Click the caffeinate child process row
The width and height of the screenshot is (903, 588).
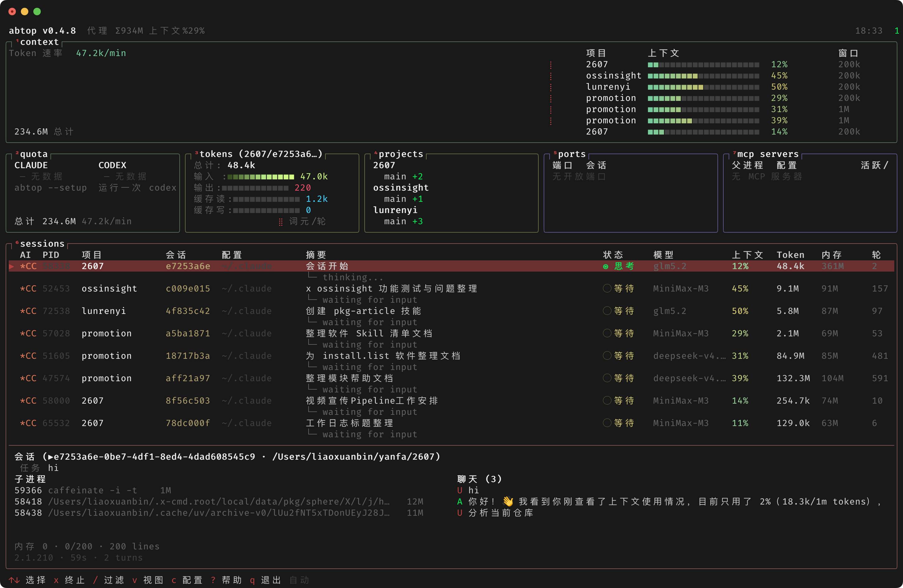[x=92, y=490]
